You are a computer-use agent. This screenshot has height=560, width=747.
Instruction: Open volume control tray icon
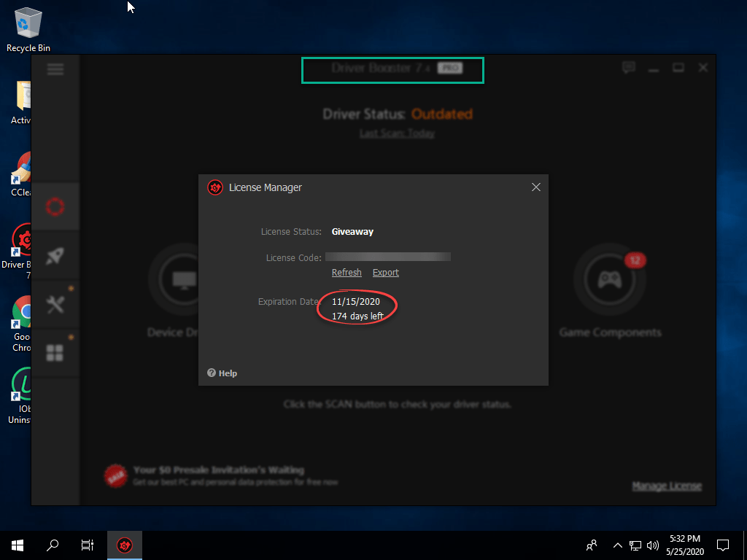point(653,545)
